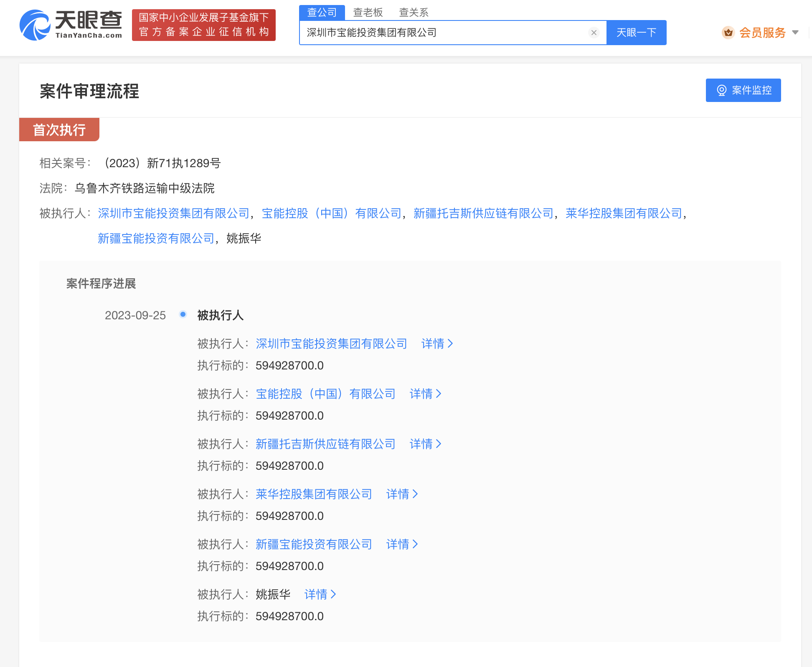Click the chevron after 姚振华's 详情 link
Screen dimensions: 812x667
[x=333, y=594]
